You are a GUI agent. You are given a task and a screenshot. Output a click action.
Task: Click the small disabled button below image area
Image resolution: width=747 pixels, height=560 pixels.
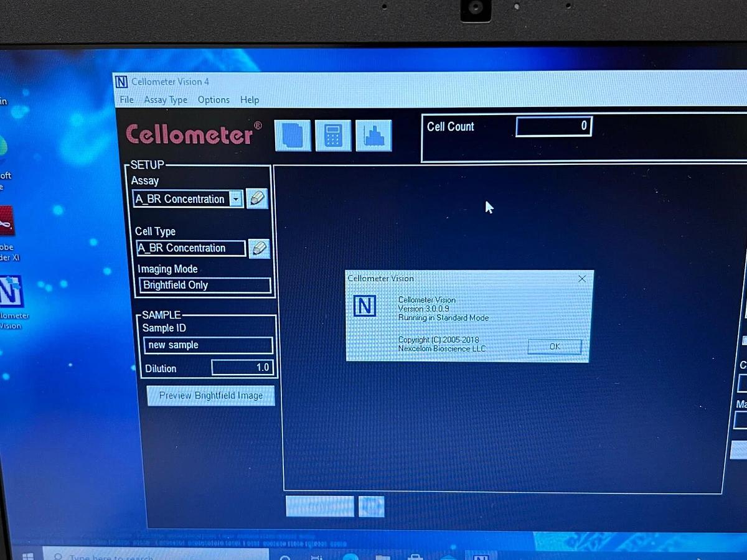pos(372,506)
